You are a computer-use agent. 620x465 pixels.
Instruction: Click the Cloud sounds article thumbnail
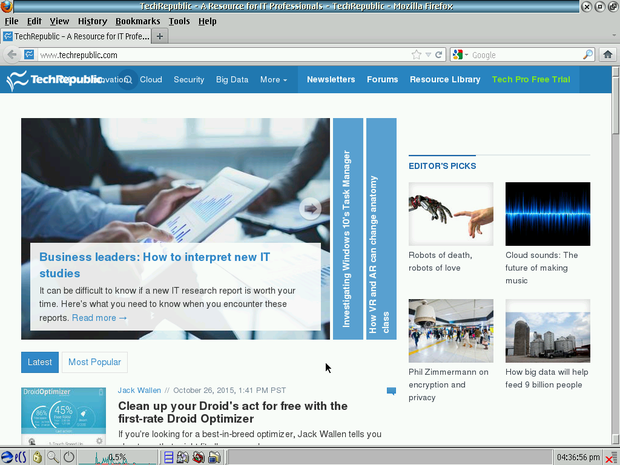click(x=541, y=213)
